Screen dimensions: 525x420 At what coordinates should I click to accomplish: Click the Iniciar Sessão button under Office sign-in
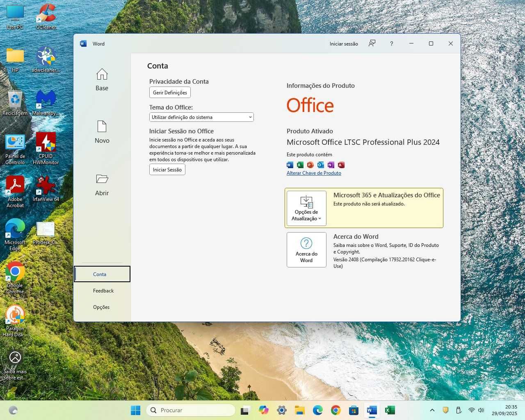pos(167,169)
